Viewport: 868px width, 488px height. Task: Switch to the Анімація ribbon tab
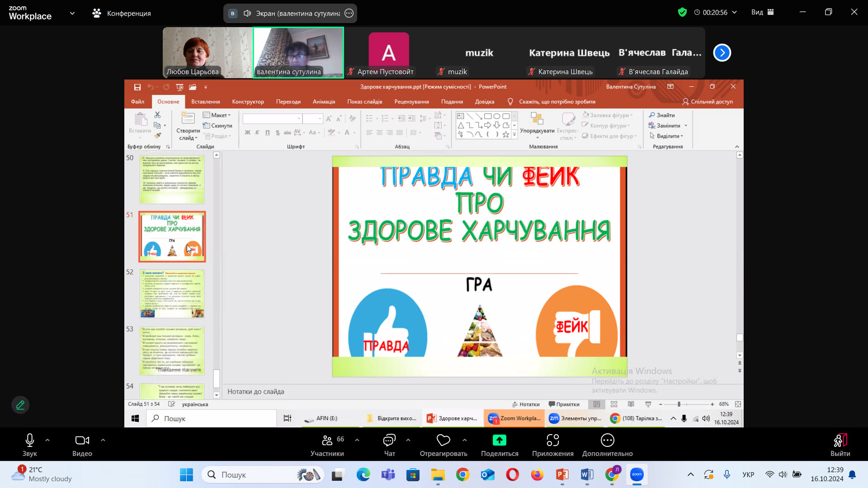point(324,102)
